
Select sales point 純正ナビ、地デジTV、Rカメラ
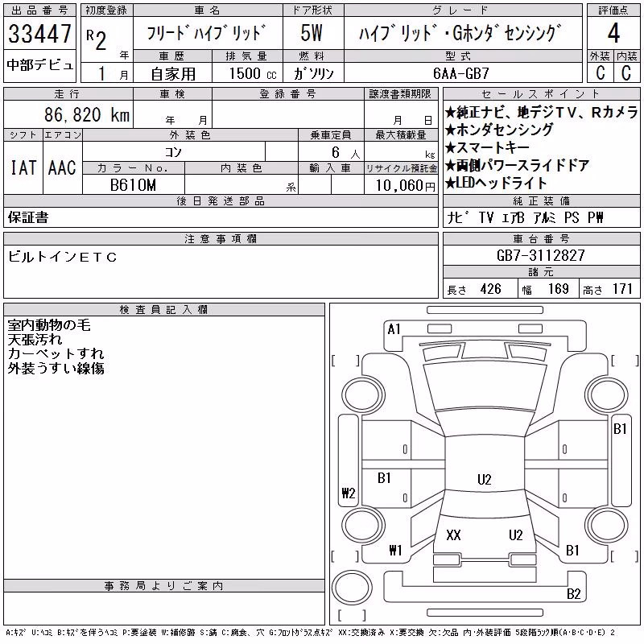[x=541, y=112]
